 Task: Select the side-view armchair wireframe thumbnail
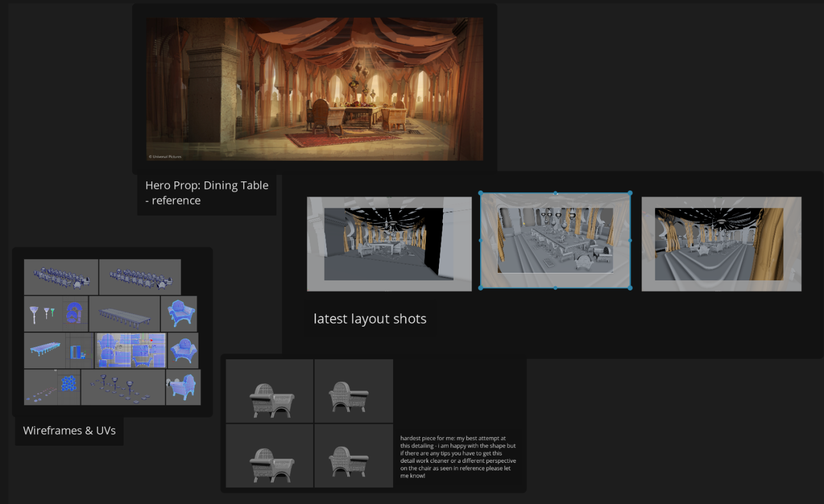(x=183, y=387)
